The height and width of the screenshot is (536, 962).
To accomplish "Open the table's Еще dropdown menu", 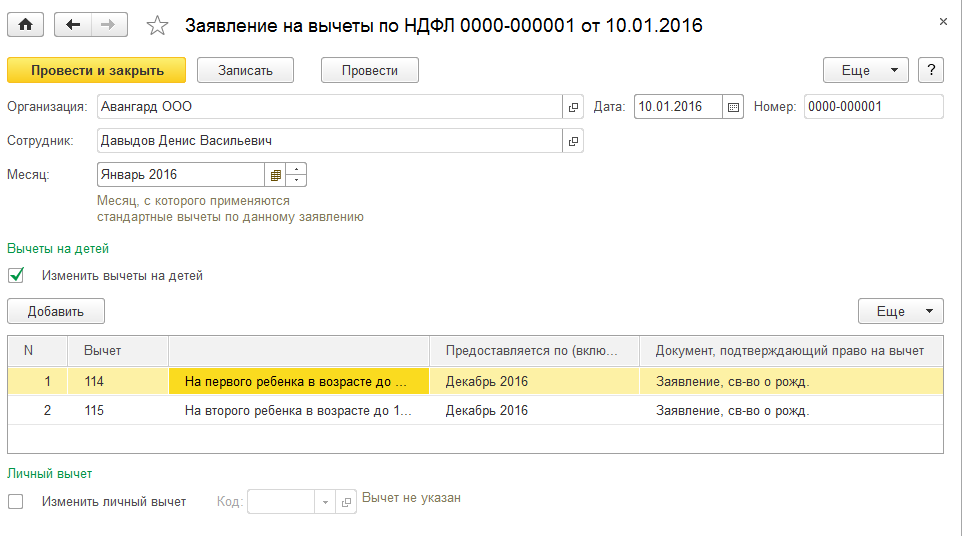I will point(900,311).
